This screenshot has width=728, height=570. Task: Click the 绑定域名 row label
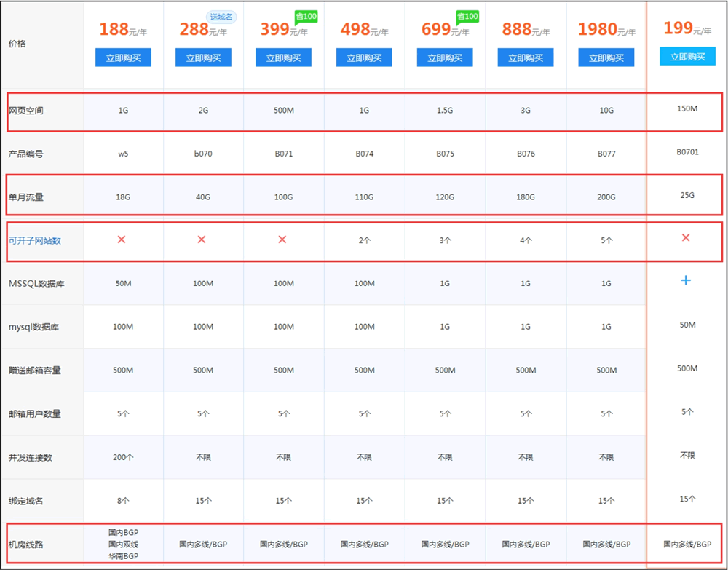(x=26, y=502)
